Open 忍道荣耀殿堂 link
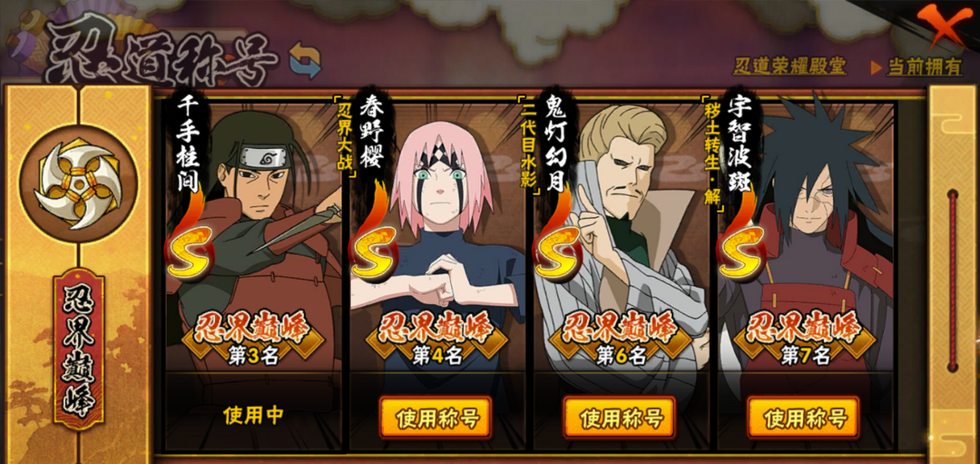980x464 pixels. click(790, 67)
